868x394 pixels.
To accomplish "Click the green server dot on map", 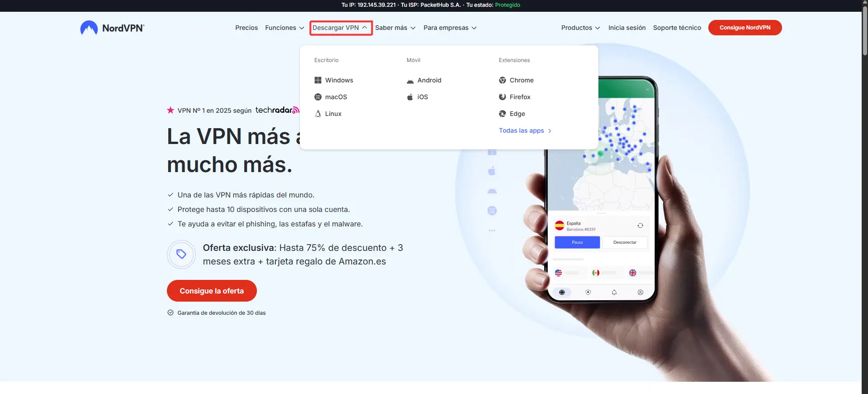I will pos(601,154).
